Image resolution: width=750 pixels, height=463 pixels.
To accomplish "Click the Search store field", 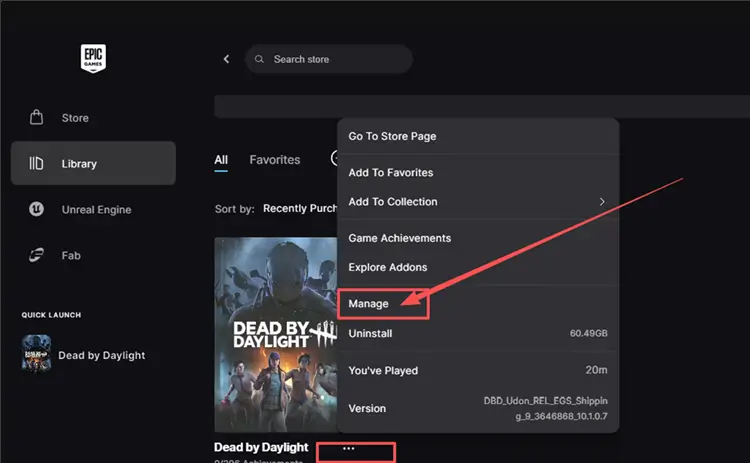I will click(329, 59).
